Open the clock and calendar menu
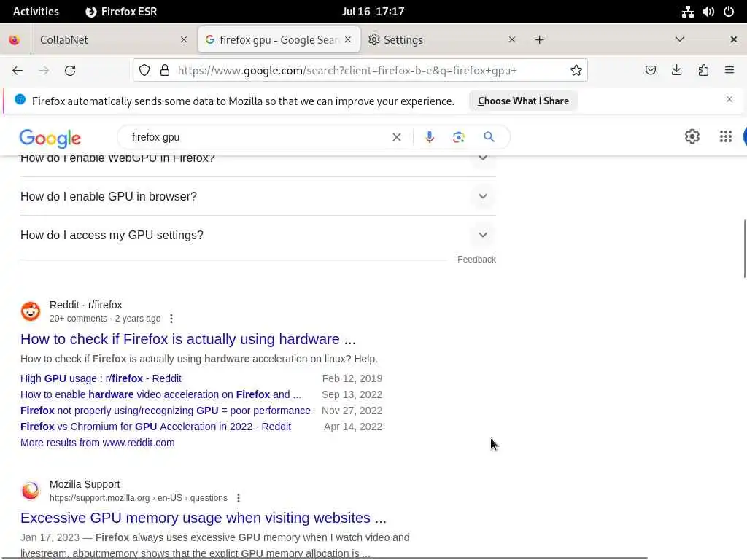Image resolution: width=747 pixels, height=560 pixels. (373, 12)
